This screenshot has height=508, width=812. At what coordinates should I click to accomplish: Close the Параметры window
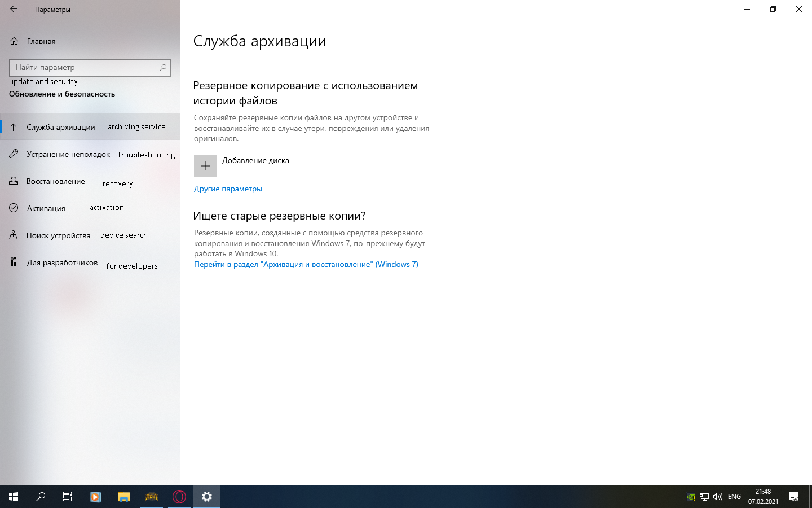pos(799,9)
